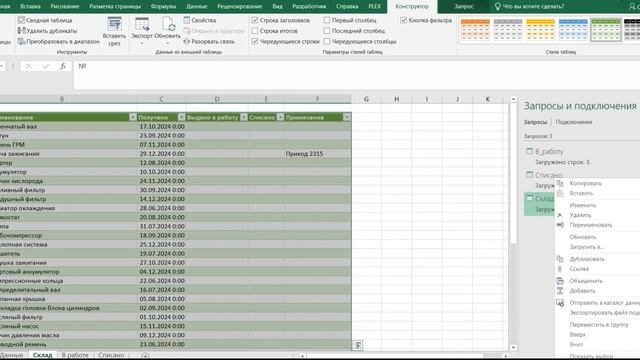This screenshot has width=640, height=360.
Task: Switch to the В работе sheet tab
Action: [x=75, y=355]
